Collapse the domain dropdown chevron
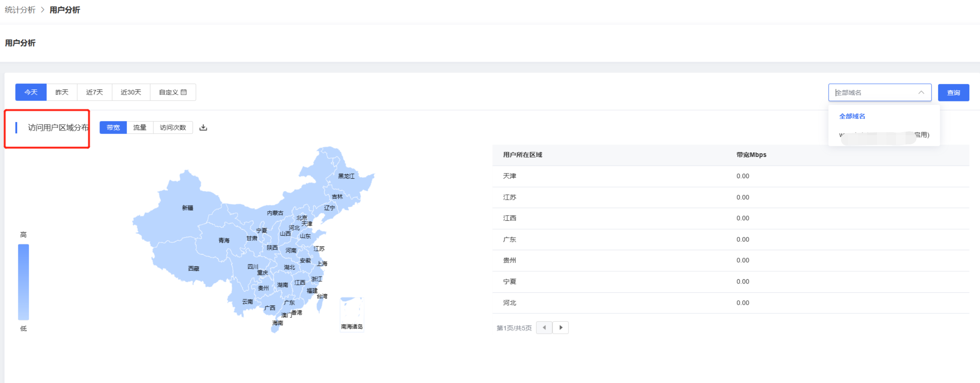This screenshot has width=980, height=383. (x=921, y=92)
